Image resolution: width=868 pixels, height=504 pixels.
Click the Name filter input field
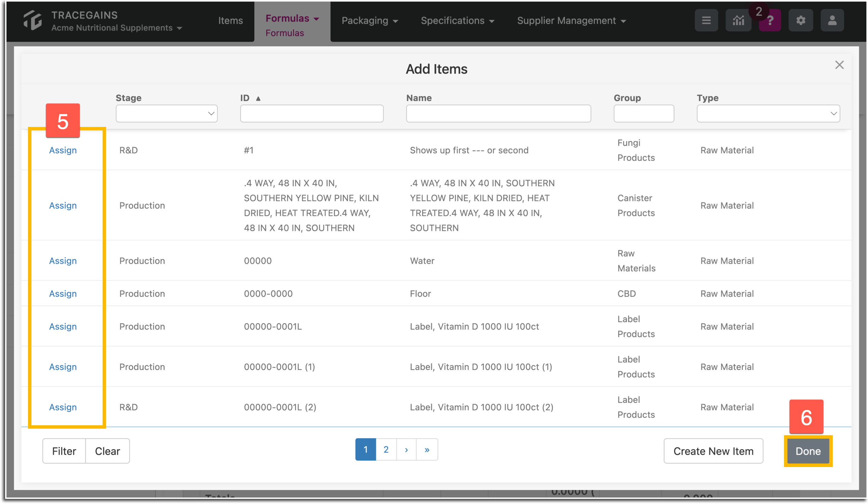coord(498,114)
